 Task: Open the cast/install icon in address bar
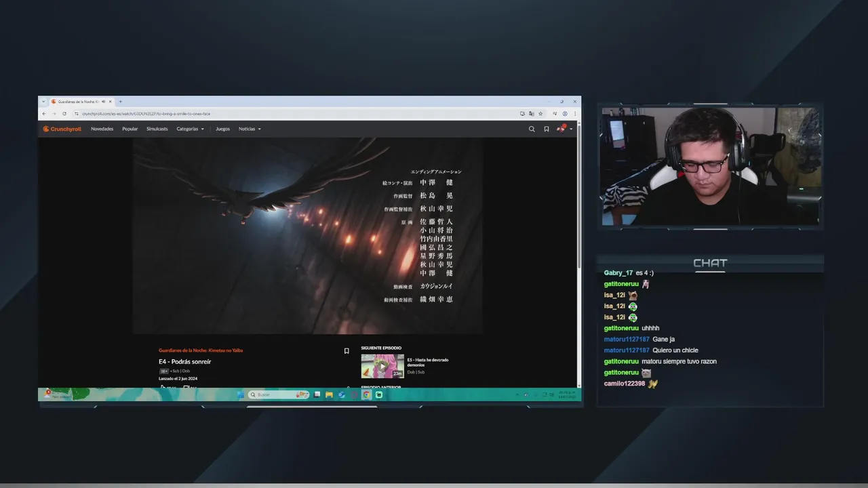pos(522,114)
